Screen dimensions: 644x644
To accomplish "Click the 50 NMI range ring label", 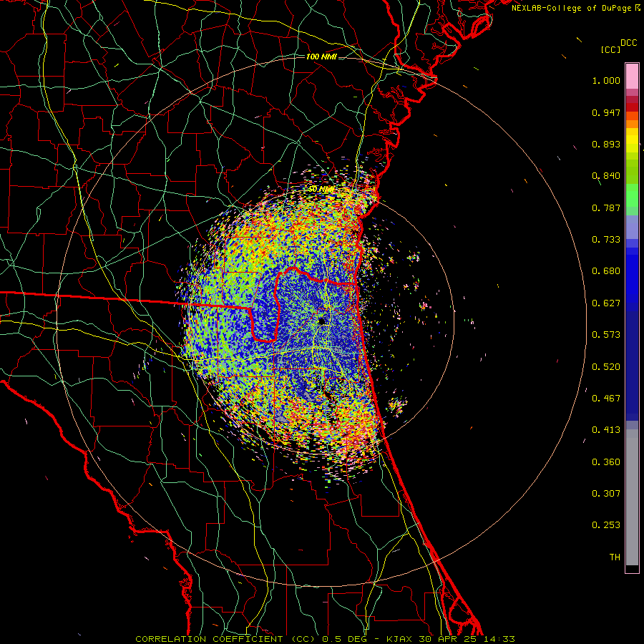I will pyautogui.click(x=321, y=189).
